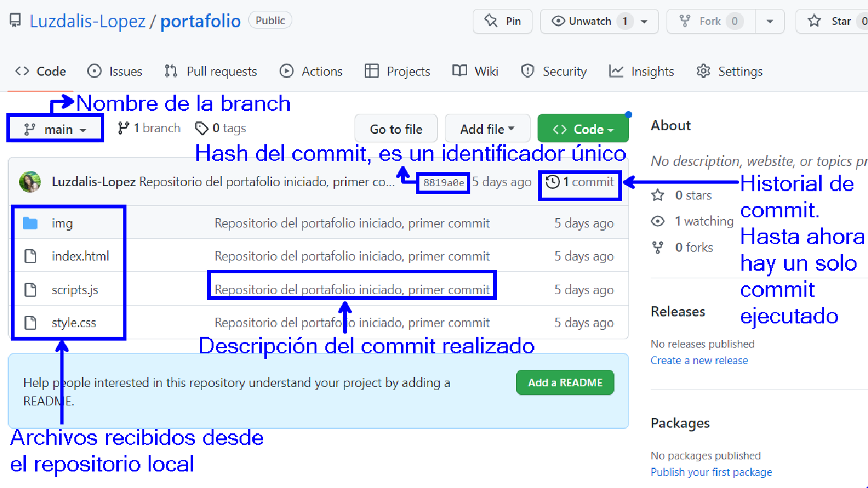Click the file icon beside style.css
This screenshot has width=868, height=488.
point(30,323)
